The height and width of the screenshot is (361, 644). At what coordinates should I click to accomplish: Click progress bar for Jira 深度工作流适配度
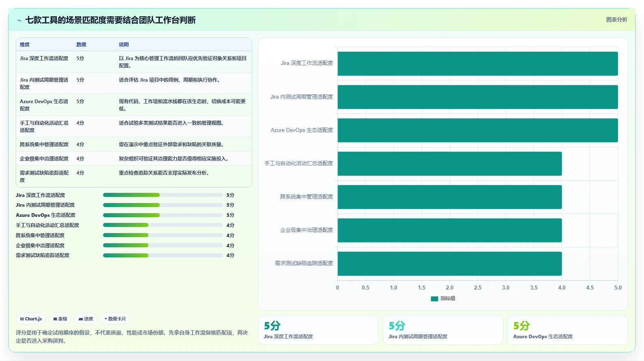click(163, 195)
